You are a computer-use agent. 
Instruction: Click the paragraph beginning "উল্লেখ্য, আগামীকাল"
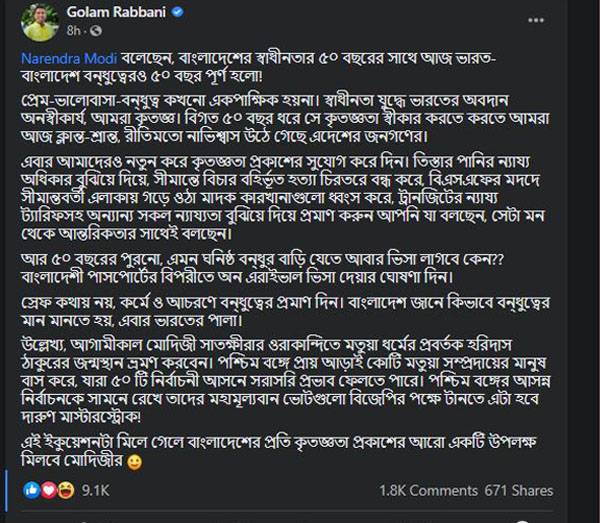tap(290, 387)
